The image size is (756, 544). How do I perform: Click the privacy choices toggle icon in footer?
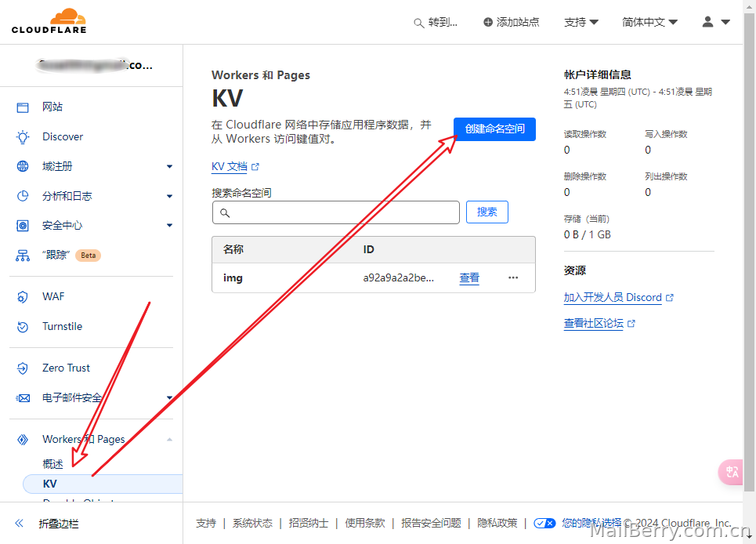tap(544, 524)
